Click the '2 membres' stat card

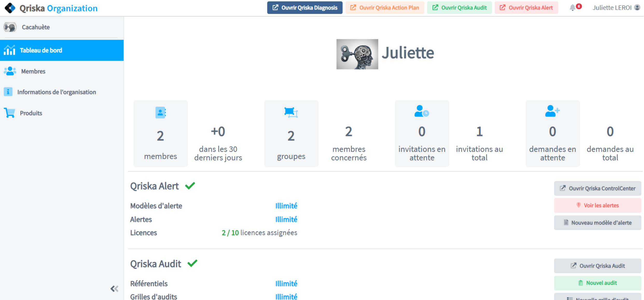tap(161, 133)
